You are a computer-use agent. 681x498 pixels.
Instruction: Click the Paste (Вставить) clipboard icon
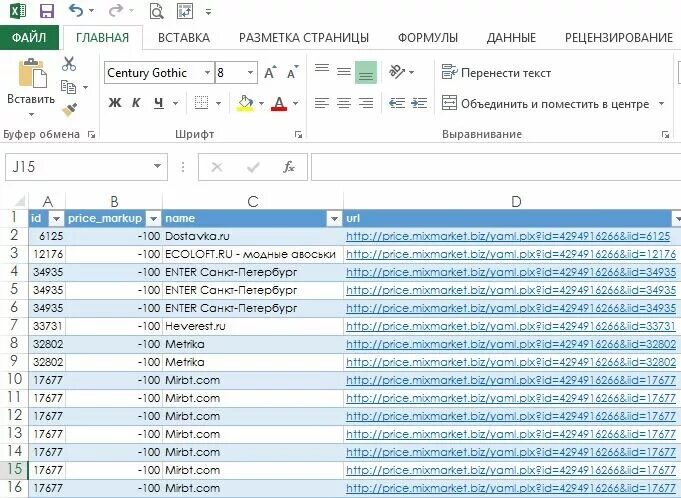(32, 73)
